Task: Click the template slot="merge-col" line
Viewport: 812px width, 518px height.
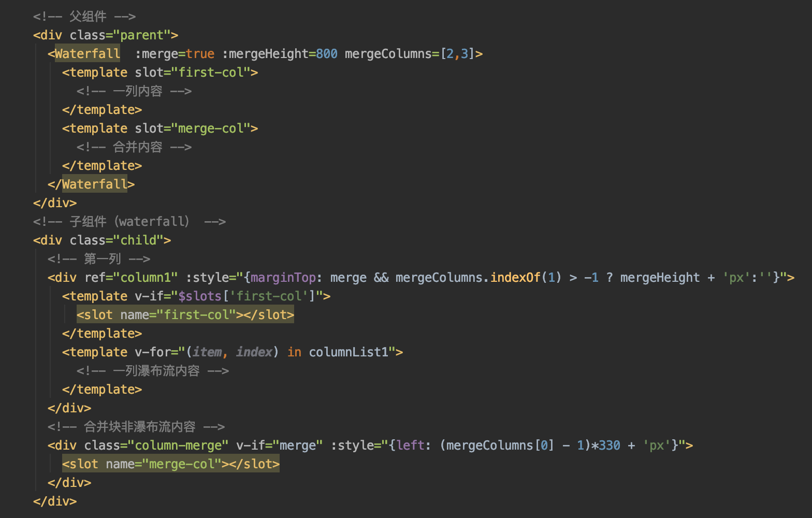Action: click(x=160, y=128)
